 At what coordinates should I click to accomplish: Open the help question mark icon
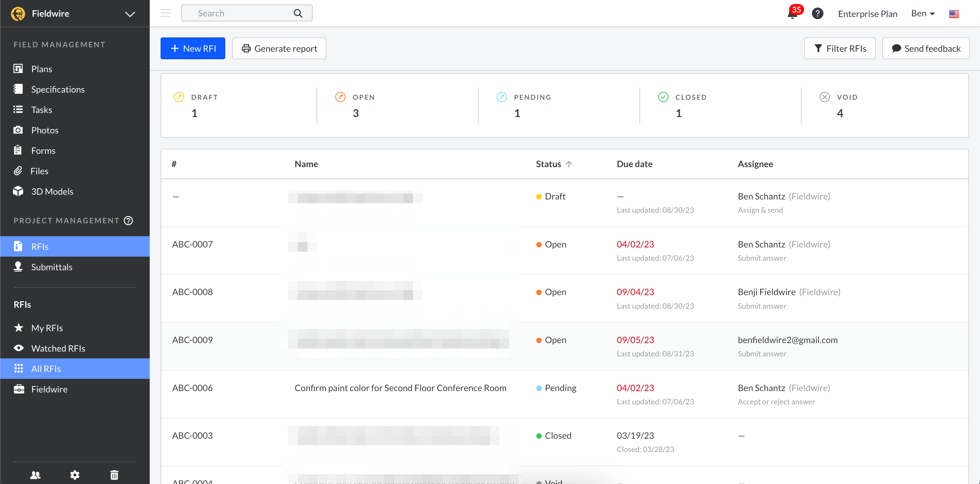(x=817, y=14)
